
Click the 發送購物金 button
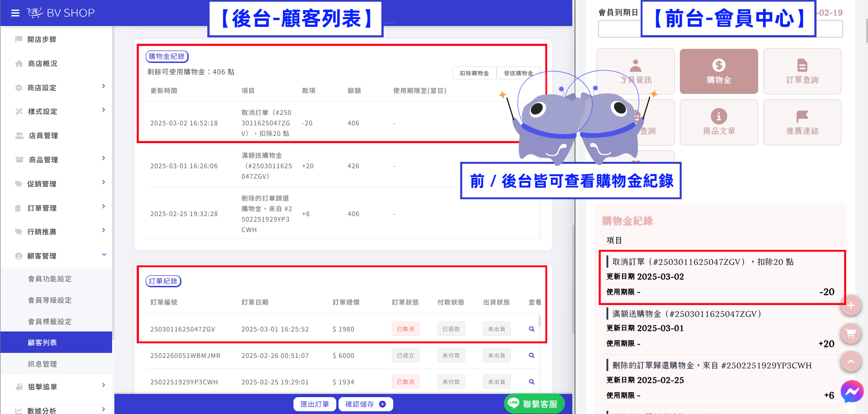click(x=519, y=73)
